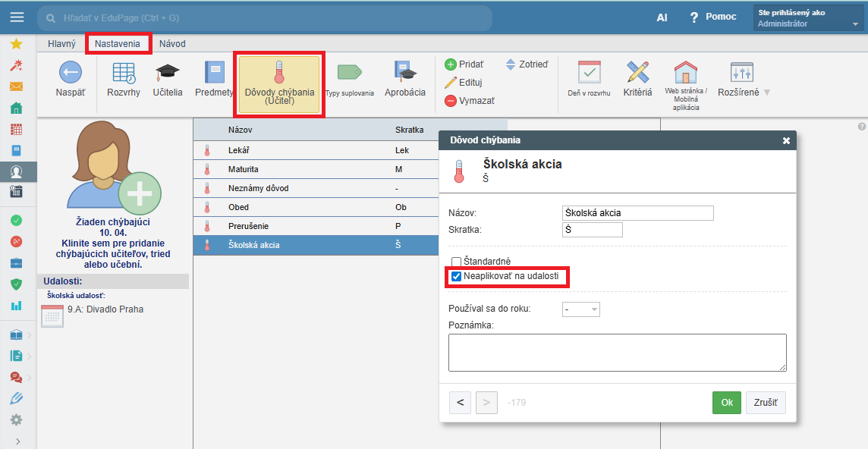This screenshot has width=868, height=449.
Task: Enable the Štandardné checkbox
Action: pos(456,262)
